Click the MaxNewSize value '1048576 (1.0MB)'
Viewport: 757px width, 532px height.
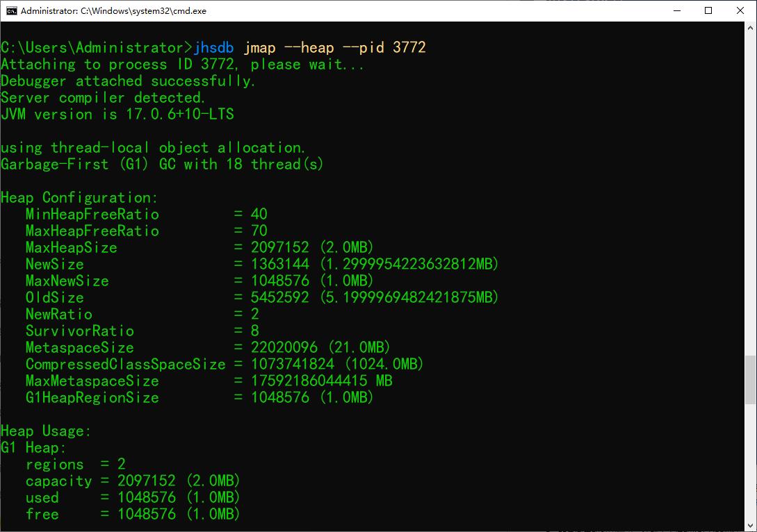click(312, 281)
